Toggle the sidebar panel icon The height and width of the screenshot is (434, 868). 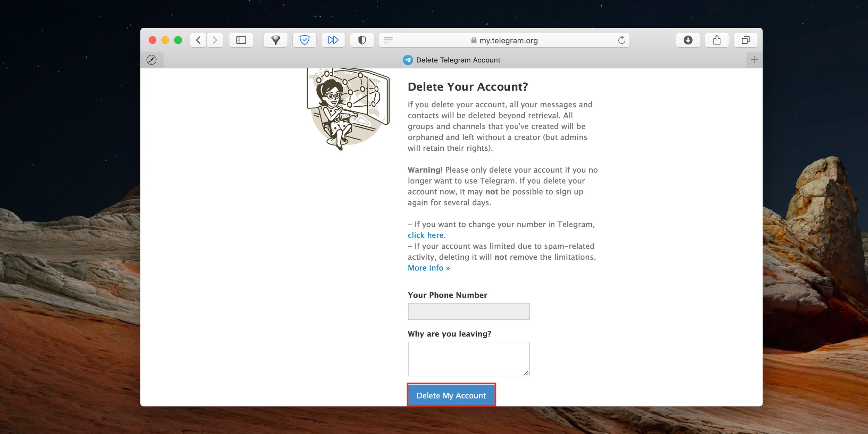tap(241, 40)
